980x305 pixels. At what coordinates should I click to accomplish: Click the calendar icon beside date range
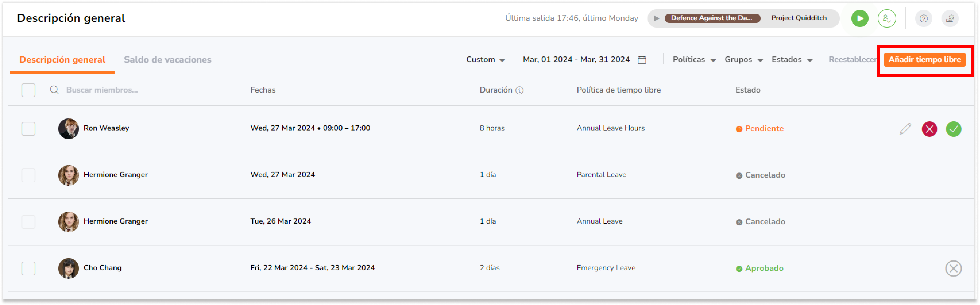pos(642,60)
